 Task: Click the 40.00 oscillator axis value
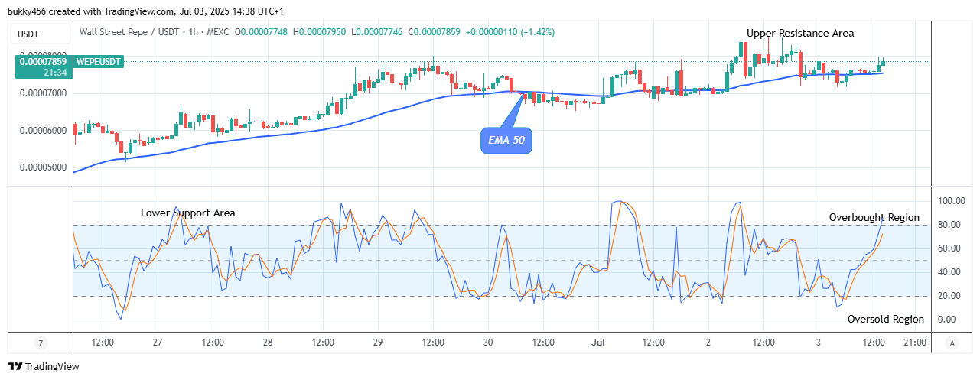click(951, 272)
